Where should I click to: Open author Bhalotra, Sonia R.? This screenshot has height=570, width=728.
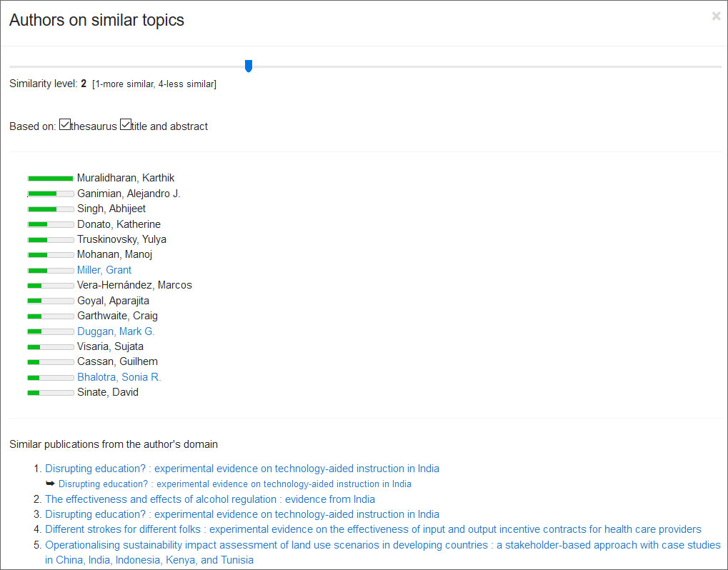[119, 377]
